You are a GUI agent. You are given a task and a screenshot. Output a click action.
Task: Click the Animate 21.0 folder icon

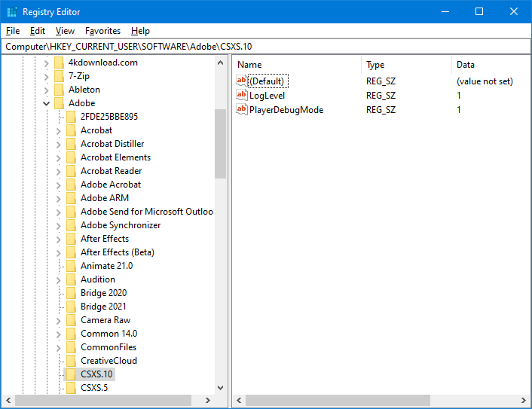(72, 266)
